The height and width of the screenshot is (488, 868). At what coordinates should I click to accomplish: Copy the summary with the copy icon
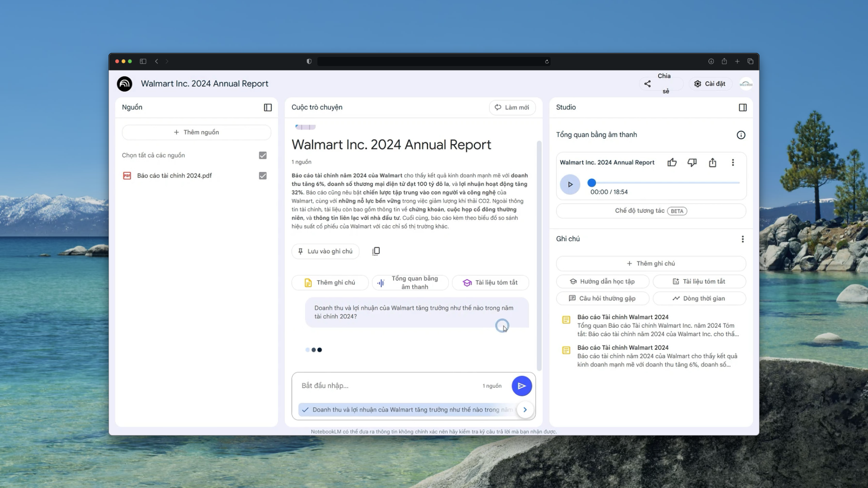click(376, 251)
